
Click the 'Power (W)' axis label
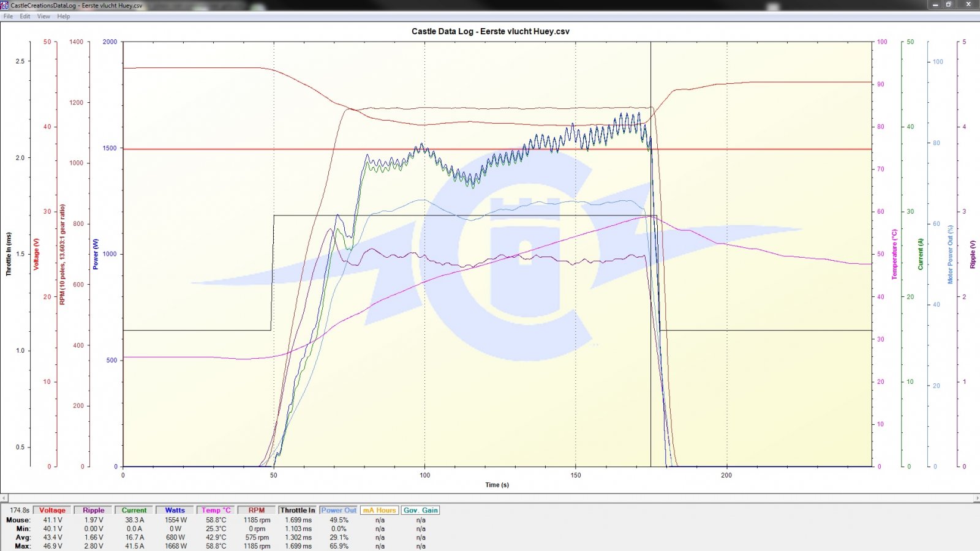tap(96, 254)
